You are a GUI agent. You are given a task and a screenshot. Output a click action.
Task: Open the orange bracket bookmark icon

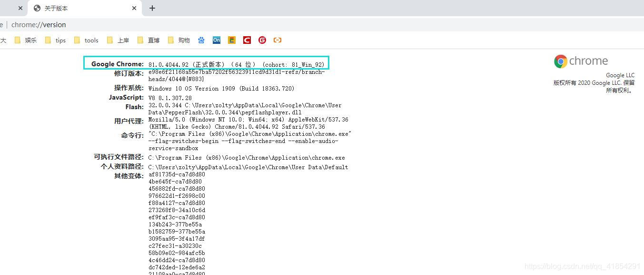point(277,41)
